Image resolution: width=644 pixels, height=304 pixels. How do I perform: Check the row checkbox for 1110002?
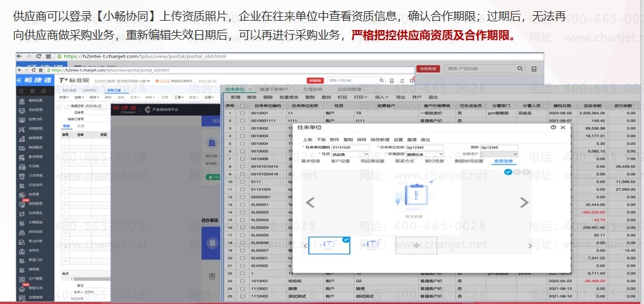pos(243,296)
